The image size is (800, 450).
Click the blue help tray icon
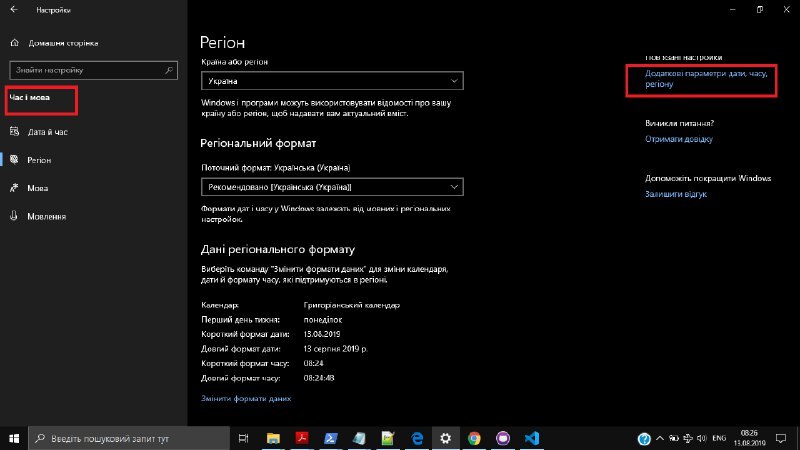pyautogui.click(x=644, y=439)
